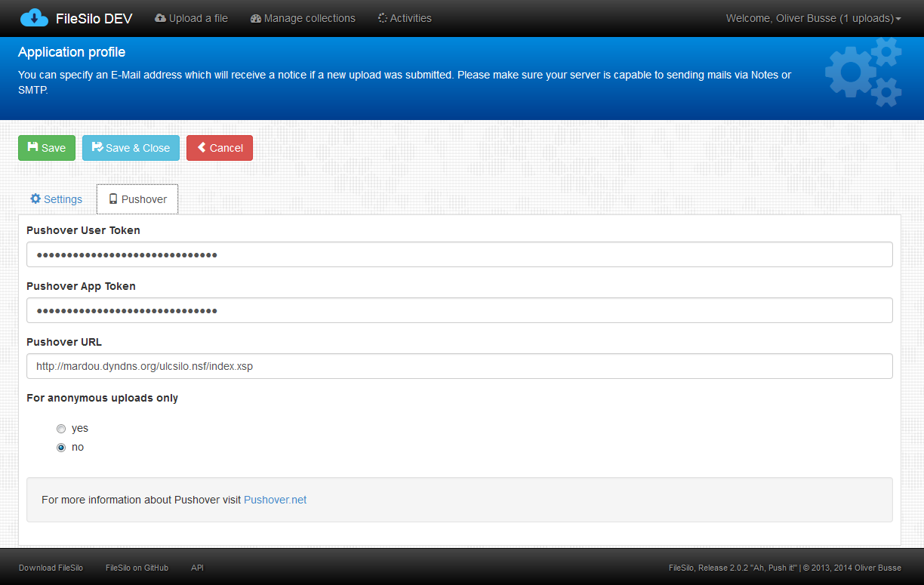Focus the Pushover App Token field

click(x=460, y=310)
